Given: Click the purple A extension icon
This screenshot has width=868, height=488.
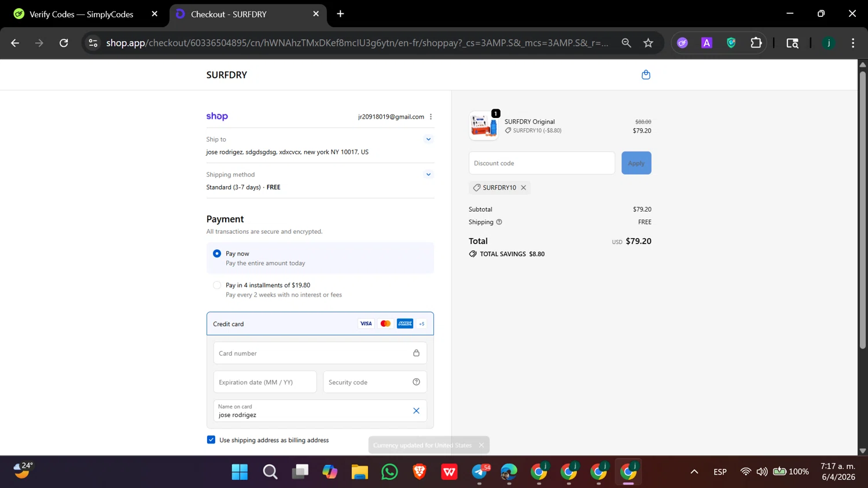Looking at the screenshot, I should click(707, 43).
